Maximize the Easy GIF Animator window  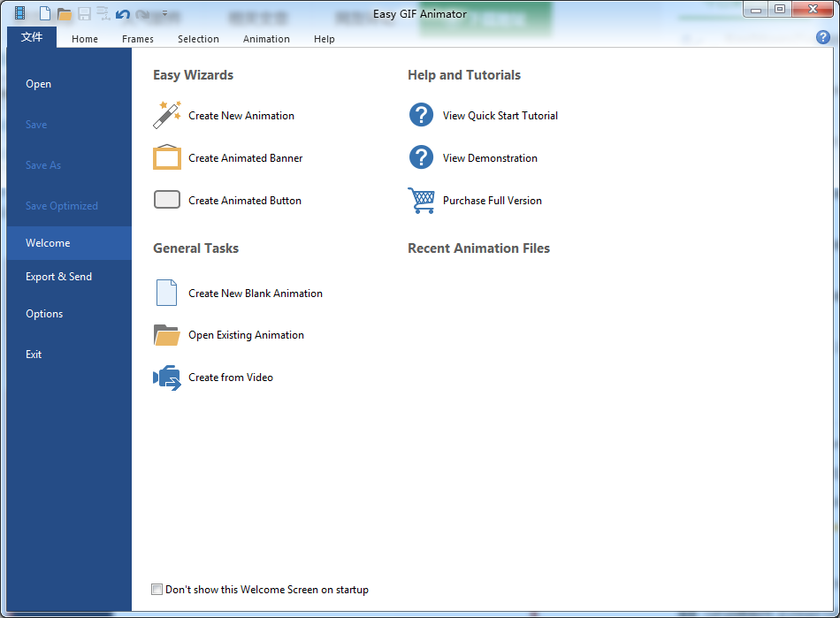[780, 9]
